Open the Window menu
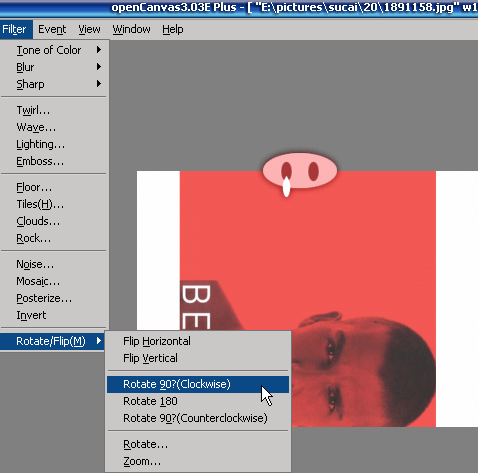 pyautogui.click(x=131, y=29)
